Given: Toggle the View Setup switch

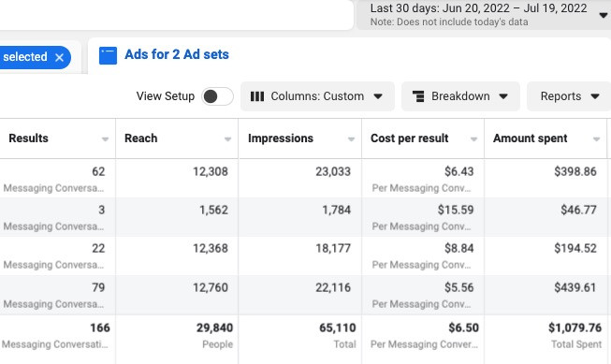Looking at the screenshot, I should [217, 96].
